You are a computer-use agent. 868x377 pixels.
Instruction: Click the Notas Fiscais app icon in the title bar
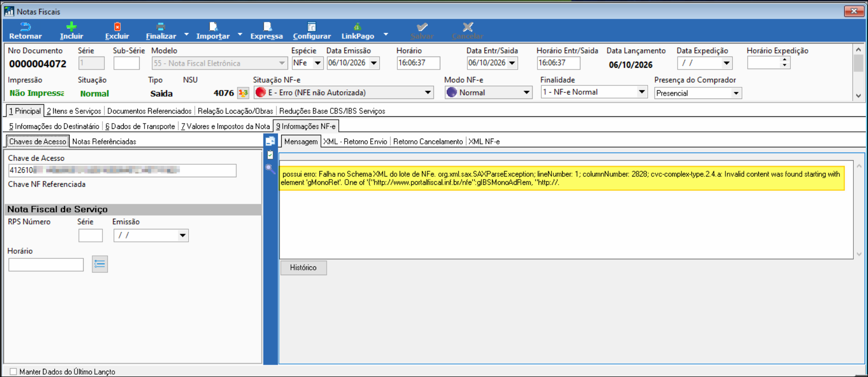pos(9,11)
